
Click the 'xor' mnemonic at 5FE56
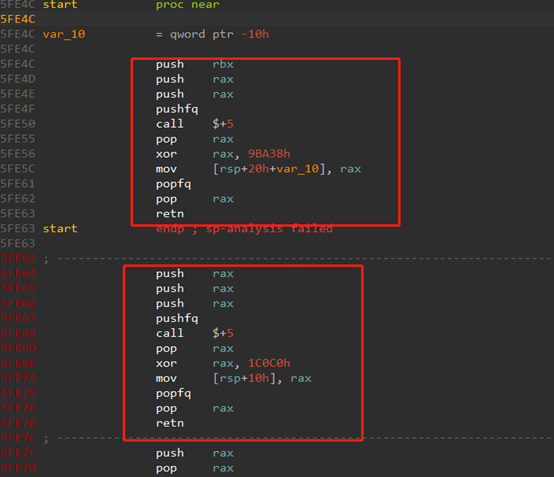click(x=166, y=154)
